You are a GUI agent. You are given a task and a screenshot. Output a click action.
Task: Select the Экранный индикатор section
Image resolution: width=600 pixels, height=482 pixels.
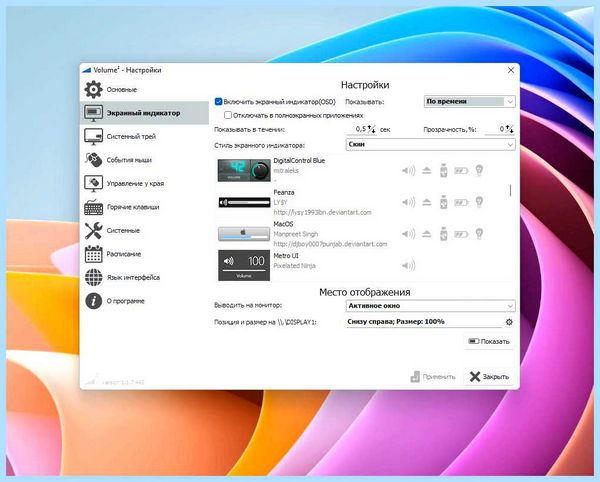(145, 113)
